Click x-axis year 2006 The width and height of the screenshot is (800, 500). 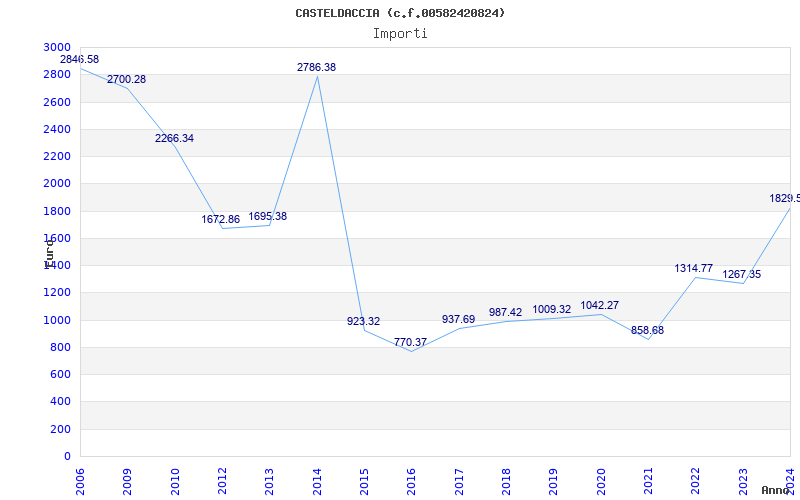click(80, 482)
